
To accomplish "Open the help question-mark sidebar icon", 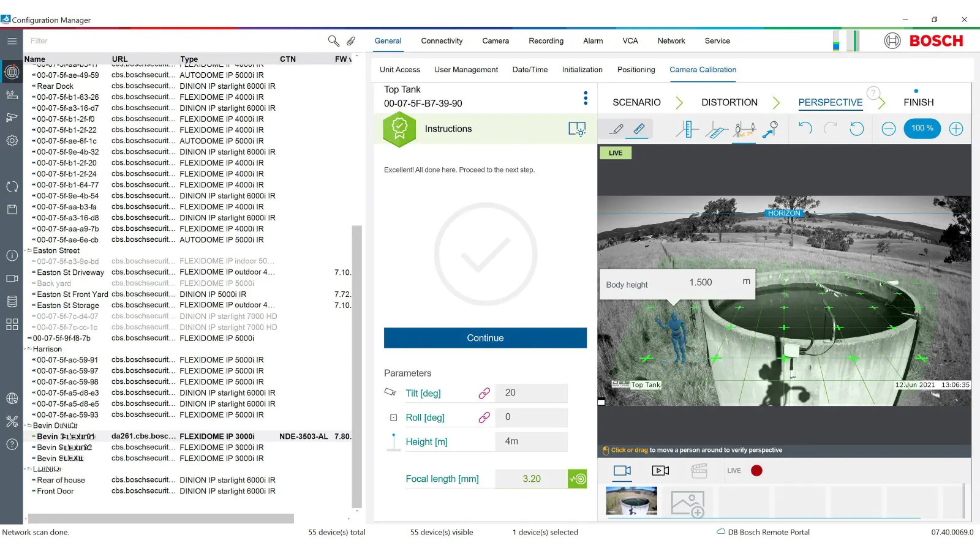I will 12,444.
